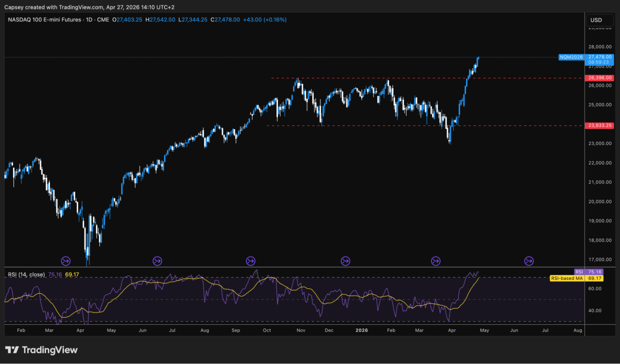620x364 pixels.
Task: Click the 1D timeframe in the chart header
Action: [89, 20]
